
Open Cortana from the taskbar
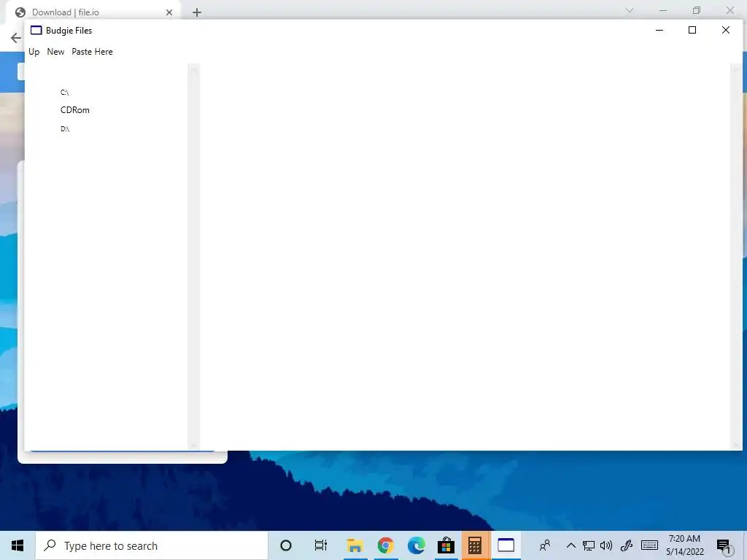286,545
